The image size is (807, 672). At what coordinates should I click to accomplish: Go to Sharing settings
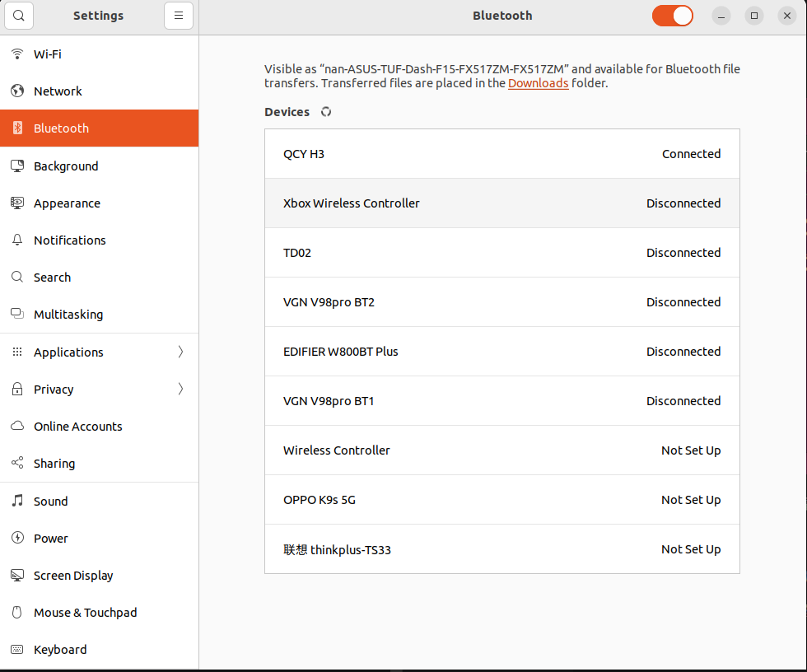100,463
